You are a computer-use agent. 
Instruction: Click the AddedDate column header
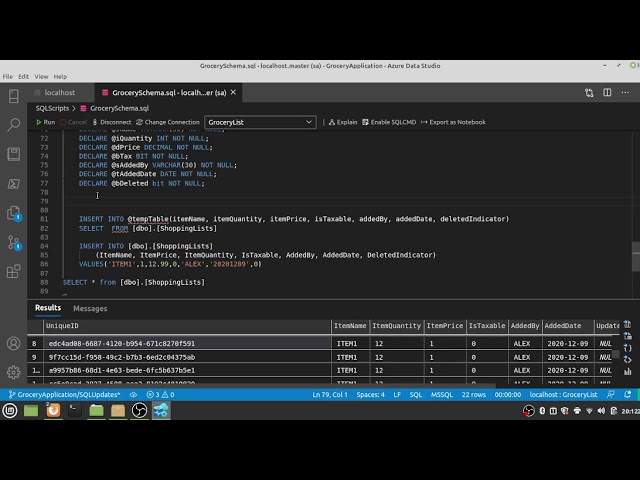tap(567, 326)
